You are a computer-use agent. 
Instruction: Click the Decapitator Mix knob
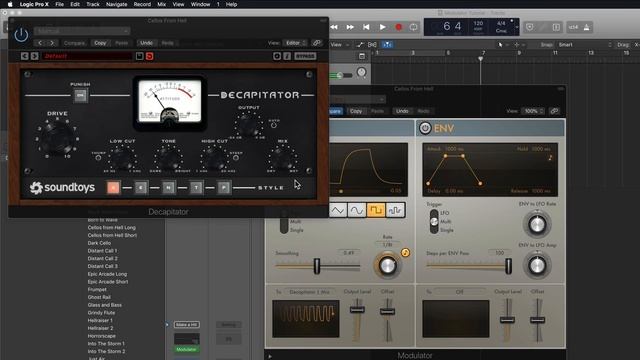282,158
